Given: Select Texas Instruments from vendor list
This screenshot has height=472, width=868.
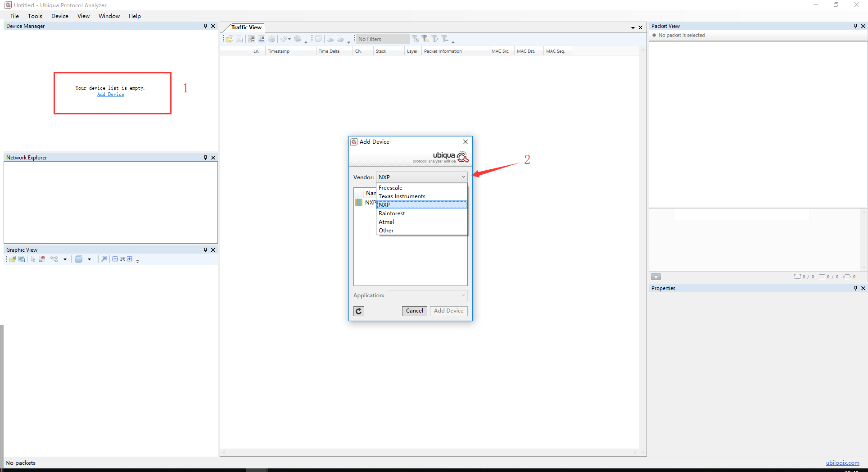Looking at the screenshot, I should point(402,196).
